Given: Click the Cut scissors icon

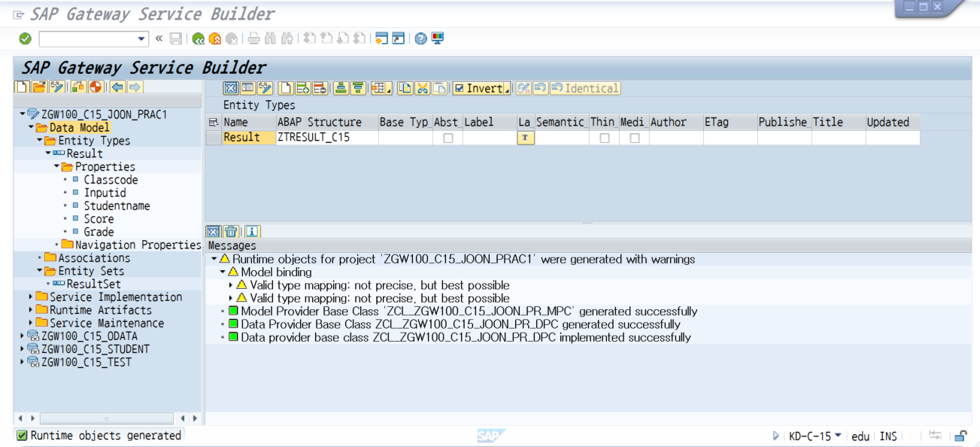Looking at the screenshot, I should [423, 88].
